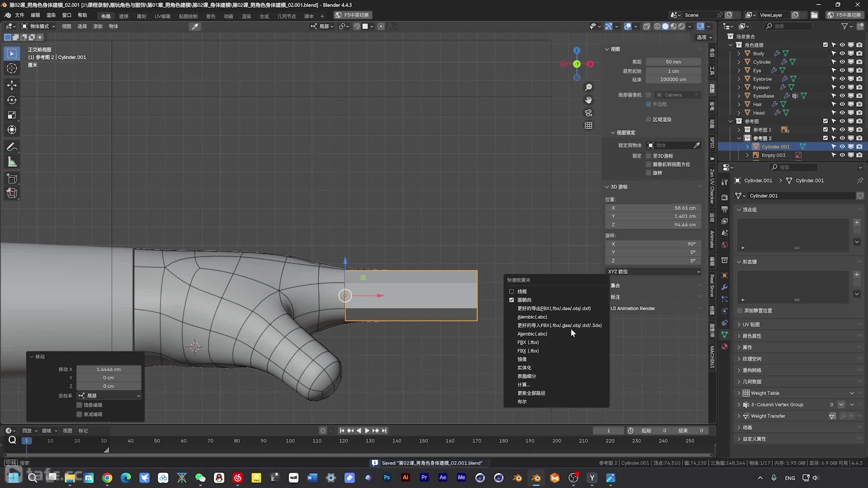Adjust 移动 X 1.4446 cm field
Viewport: 868px width, 488px height.
pyautogui.click(x=108, y=370)
